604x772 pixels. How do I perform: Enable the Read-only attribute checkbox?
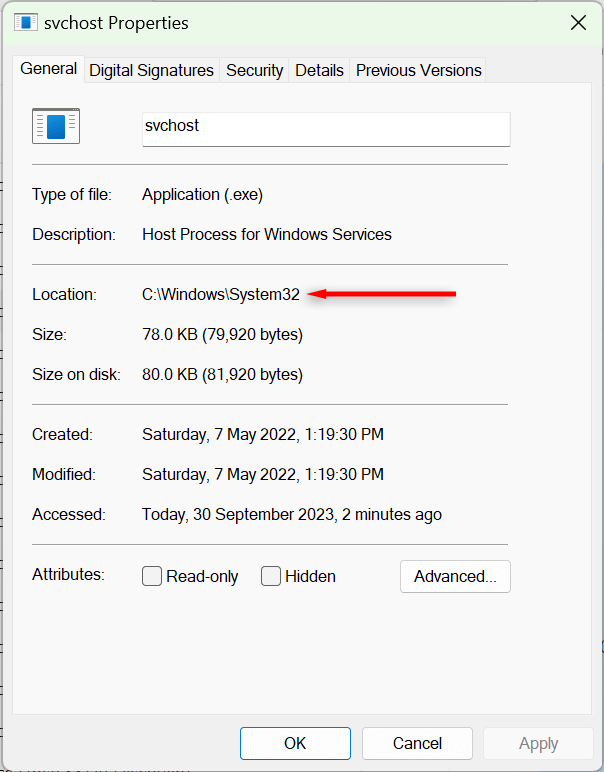pyautogui.click(x=152, y=576)
